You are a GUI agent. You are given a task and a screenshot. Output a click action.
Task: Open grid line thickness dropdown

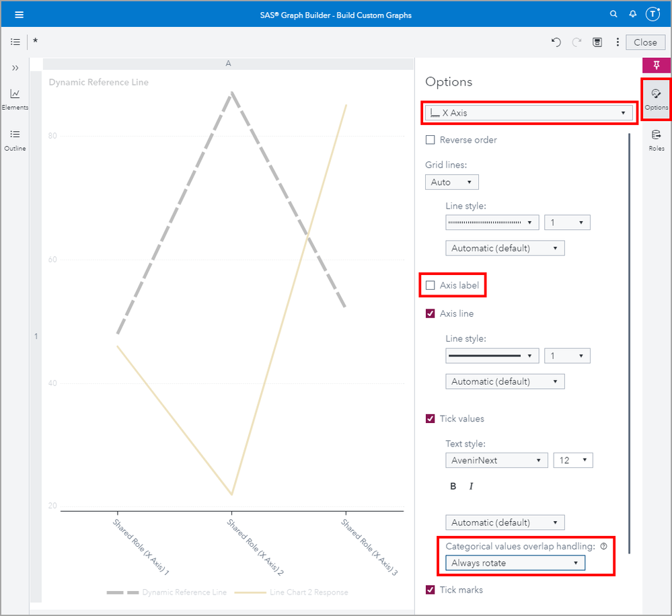point(567,223)
